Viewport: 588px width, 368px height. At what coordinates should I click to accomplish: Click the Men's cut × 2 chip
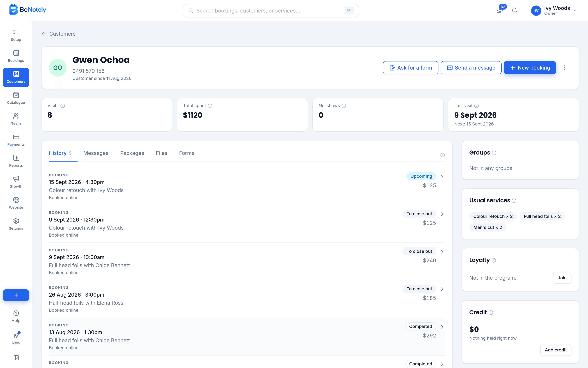[x=488, y=227]
